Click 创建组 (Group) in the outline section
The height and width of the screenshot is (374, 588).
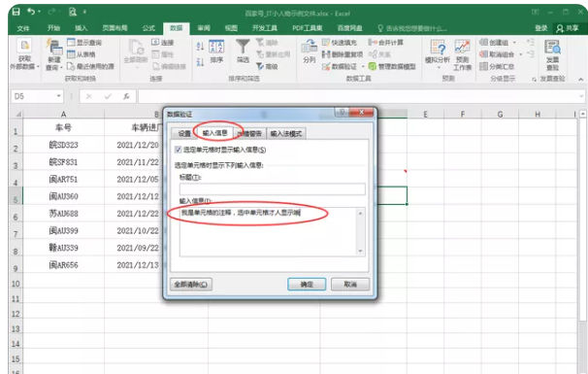click(x=494, y=43)
